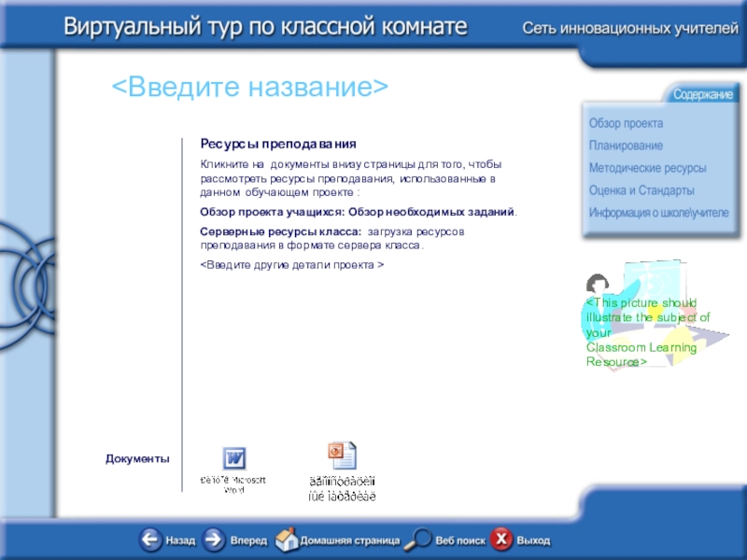Click the <Введите название> title placeholder
Image resolution: width=747 pixels, height=560 pixels.
click(249, 88)
